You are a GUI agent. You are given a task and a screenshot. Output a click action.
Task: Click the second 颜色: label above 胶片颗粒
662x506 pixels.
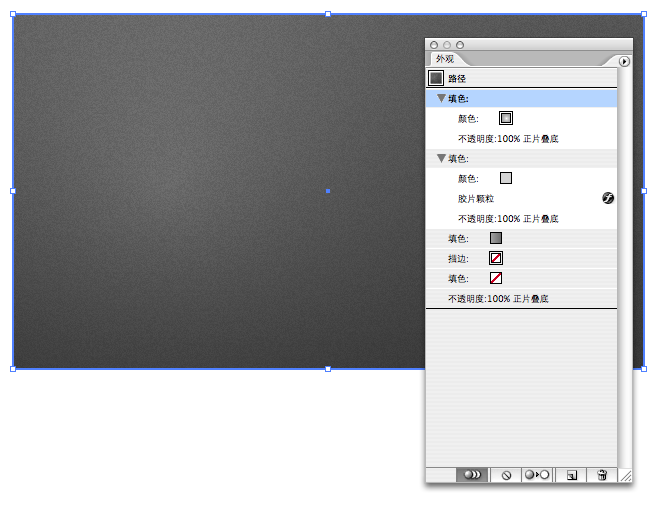pos(468,179)
